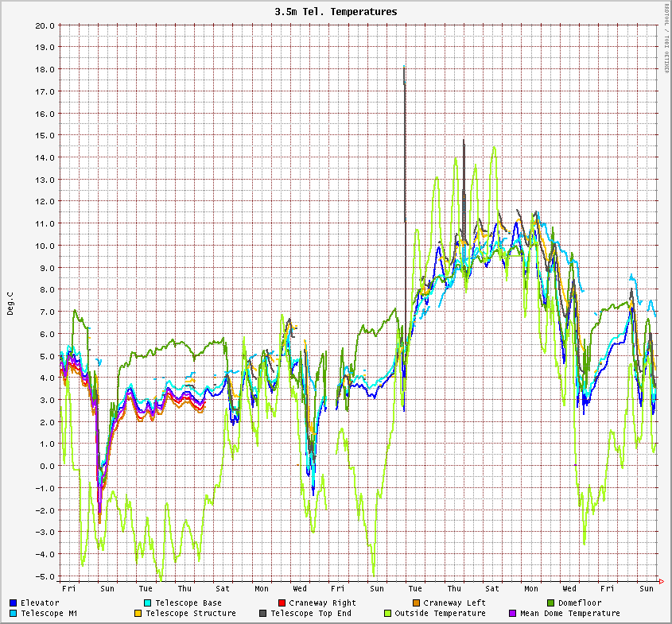
Task: Click the 15.0 y-axis tick label
Action: coord(45,135)
